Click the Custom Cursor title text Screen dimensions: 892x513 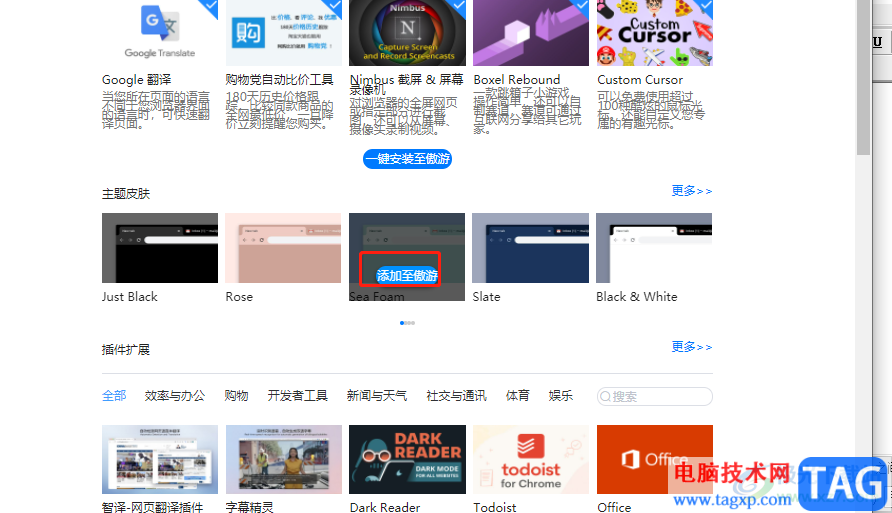point(640,80)
